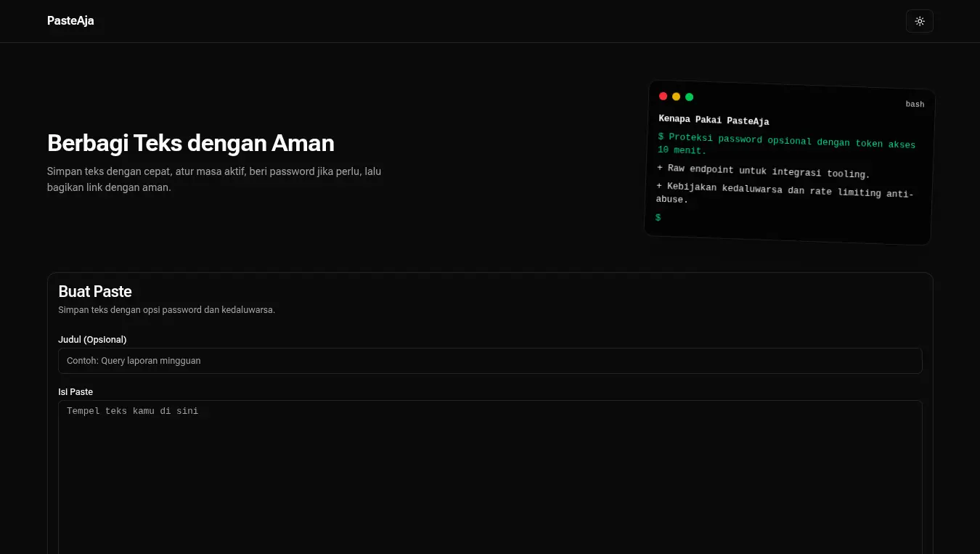Click the "Kebijakan kedaluwarsa" terminal line
The width and height of the screenshot is (980, 554).
784,190
